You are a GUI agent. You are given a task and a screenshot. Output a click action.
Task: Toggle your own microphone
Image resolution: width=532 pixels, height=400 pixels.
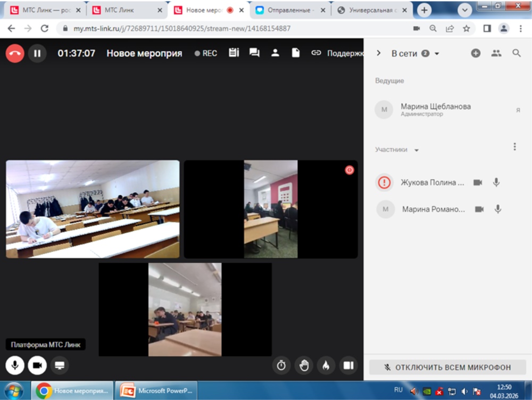(15, 365)
